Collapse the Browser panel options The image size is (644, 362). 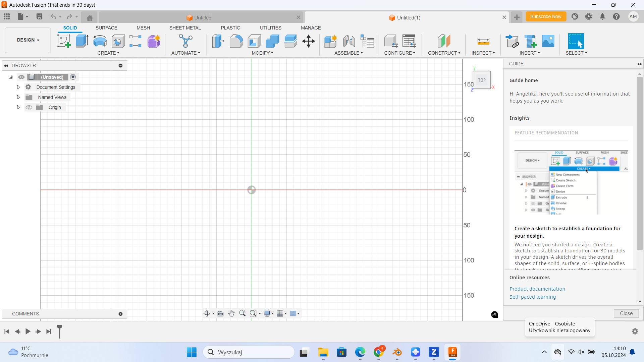(x=120, y=65)
